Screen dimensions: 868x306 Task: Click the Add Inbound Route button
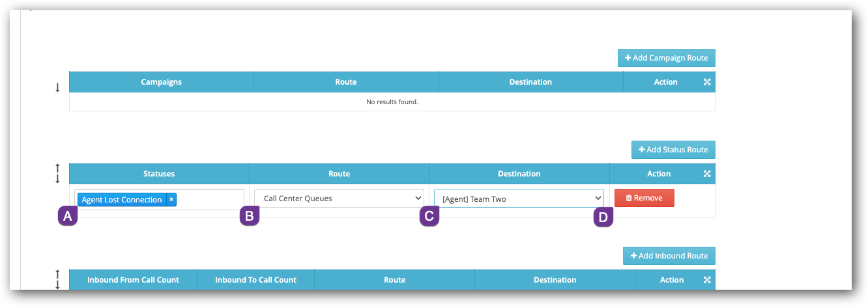coord(669,256)
